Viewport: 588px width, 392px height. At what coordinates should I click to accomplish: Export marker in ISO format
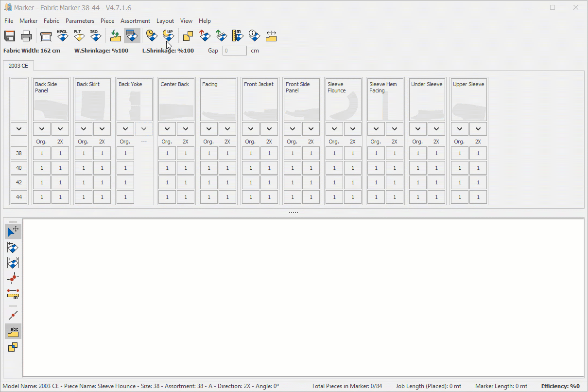95,36
